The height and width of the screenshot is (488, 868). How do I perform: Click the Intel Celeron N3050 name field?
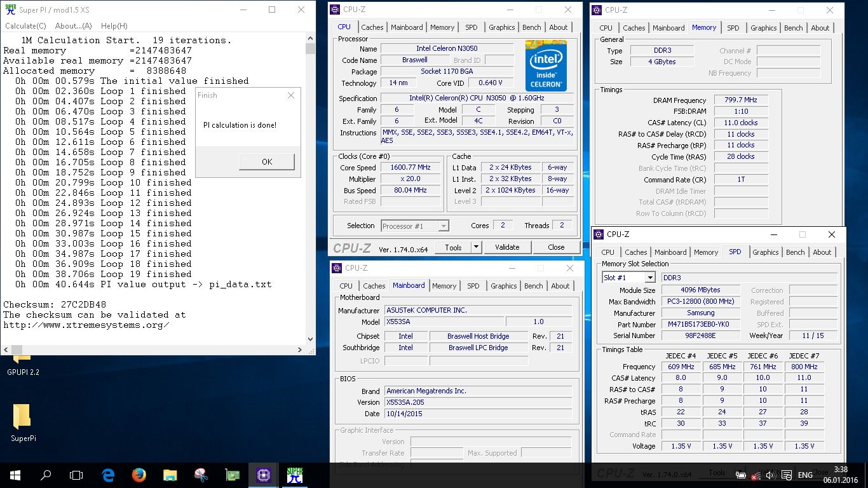tap(447, 49)
